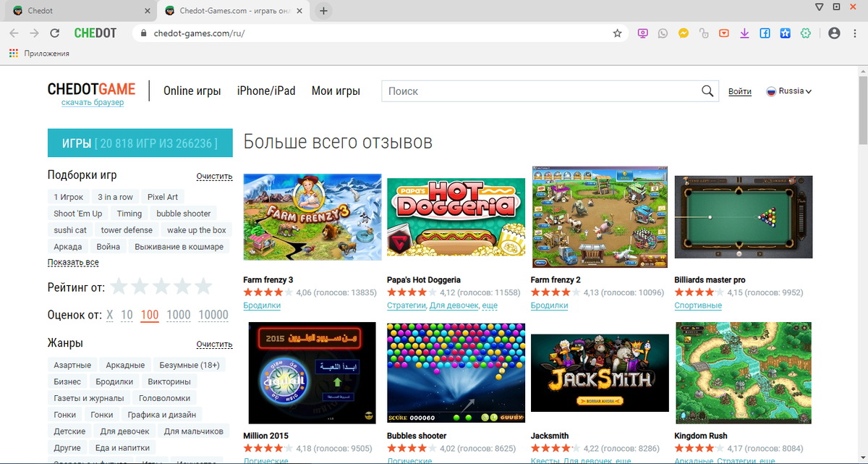Select the Аркадные genre tag
868x464 pixels.
pyautogui.click(x=125, y=365)
